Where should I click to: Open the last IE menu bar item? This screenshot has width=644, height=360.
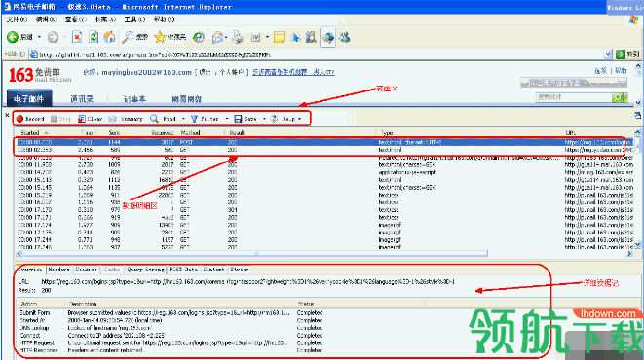(x=164, y=19)
